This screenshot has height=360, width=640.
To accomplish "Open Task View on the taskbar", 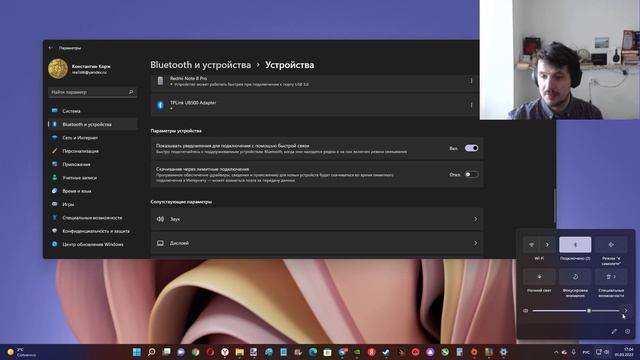I will point(166,352).
